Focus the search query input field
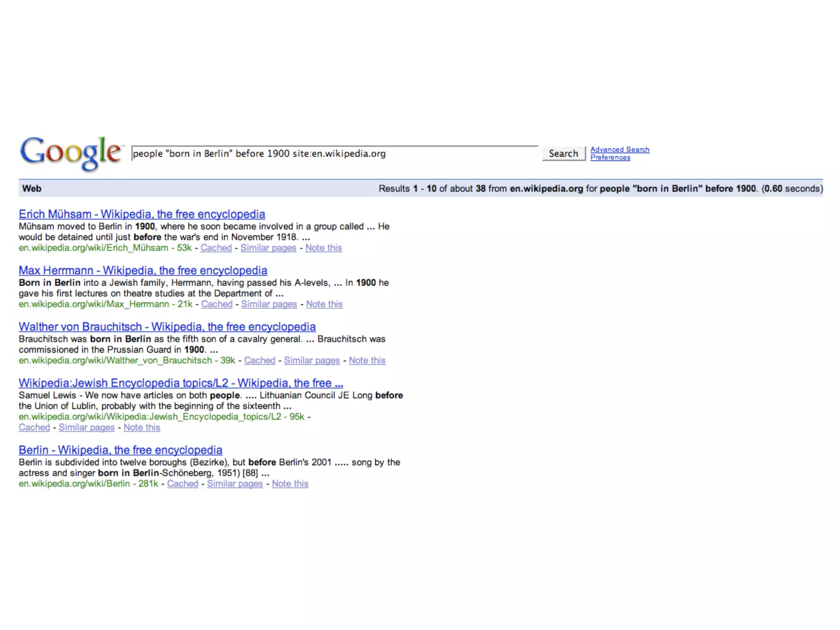The image size is (840, 630). tap(335, 153)
